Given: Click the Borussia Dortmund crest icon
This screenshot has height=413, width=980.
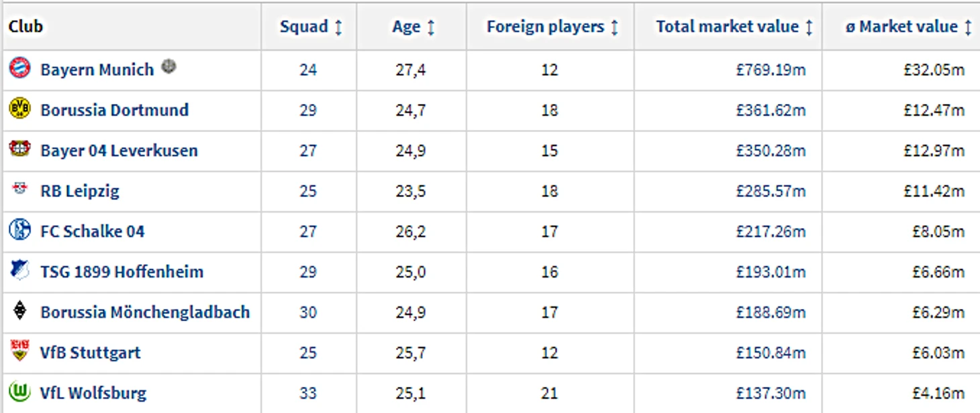Looking at the screenshot, I should [19, 109].
